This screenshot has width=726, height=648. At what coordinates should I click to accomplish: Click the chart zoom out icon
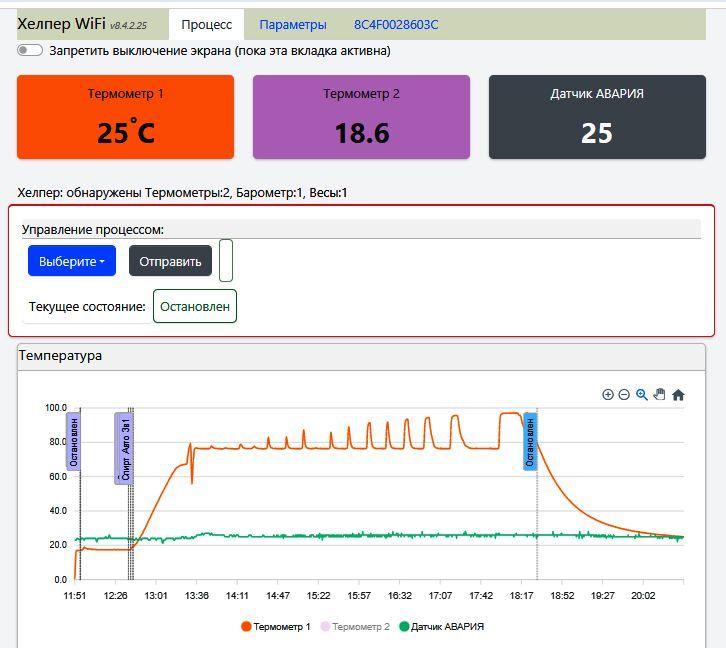click(624, 395)
